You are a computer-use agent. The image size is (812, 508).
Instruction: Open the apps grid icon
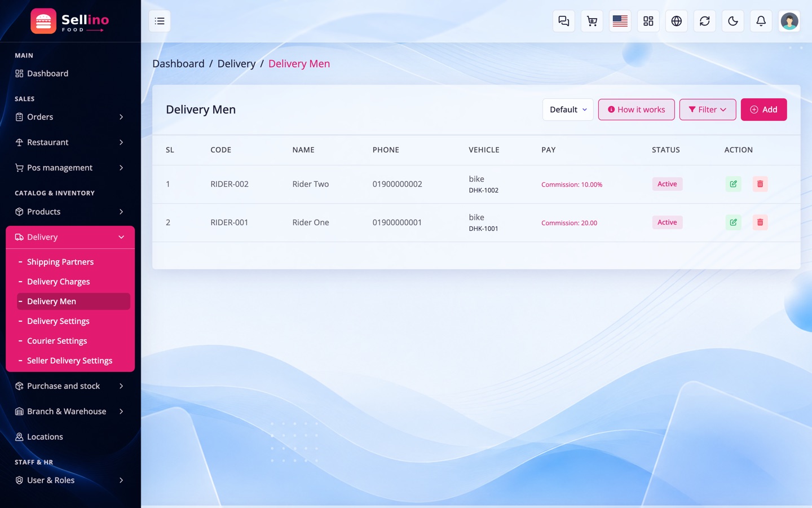[648, 21]
